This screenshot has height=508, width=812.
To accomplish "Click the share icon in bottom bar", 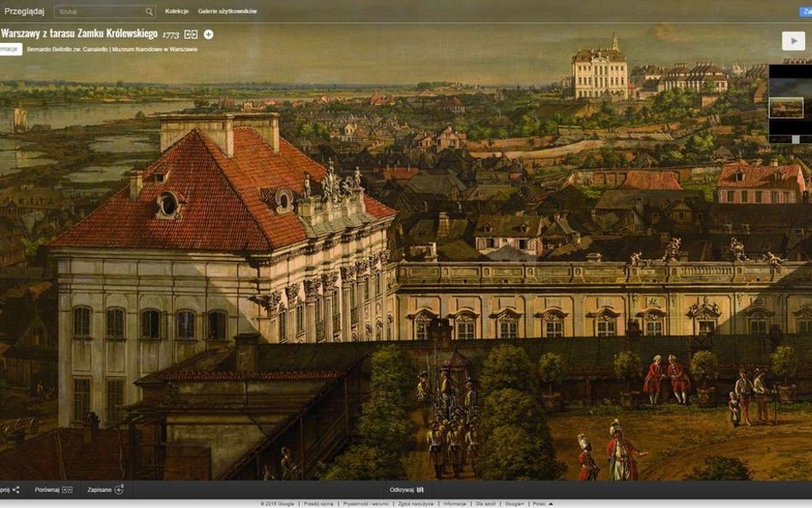I will coord(16,489).
